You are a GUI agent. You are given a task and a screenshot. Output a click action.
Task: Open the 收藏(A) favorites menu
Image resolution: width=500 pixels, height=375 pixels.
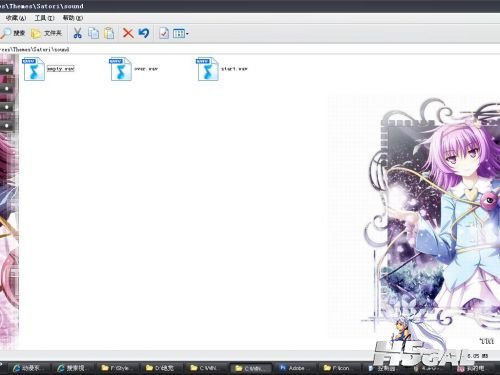(x=16, y=18)
